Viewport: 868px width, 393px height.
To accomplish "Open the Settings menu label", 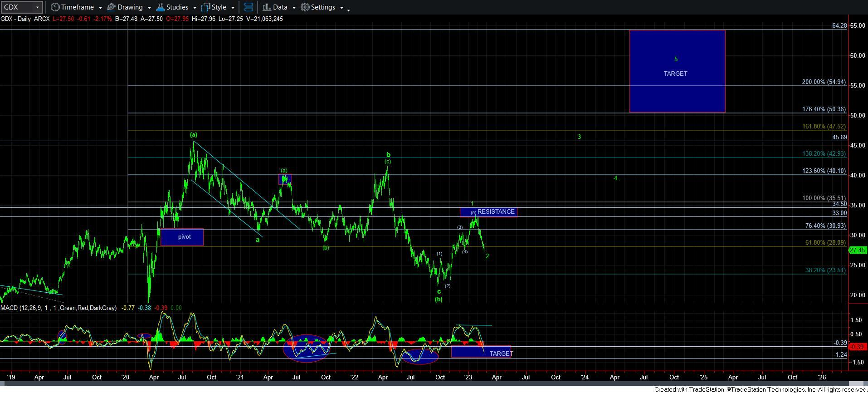I will coord(323,7).
